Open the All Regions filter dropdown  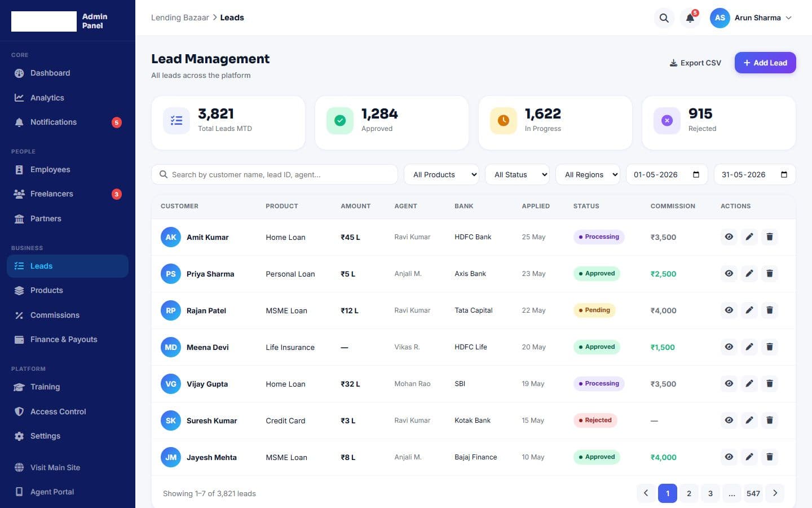pos(588,175)
